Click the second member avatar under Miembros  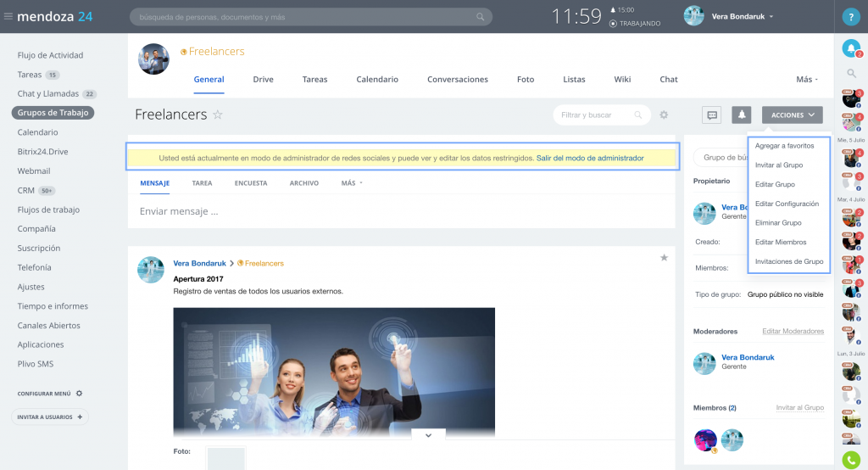[x=732, y=440]
